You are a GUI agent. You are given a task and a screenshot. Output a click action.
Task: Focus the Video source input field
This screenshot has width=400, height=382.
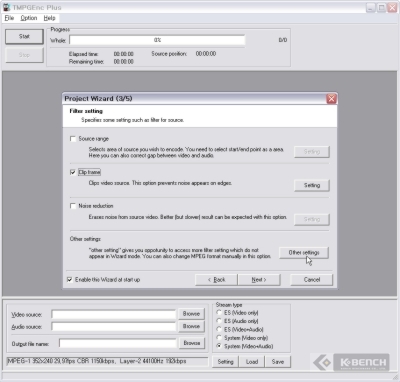(114, 314)
